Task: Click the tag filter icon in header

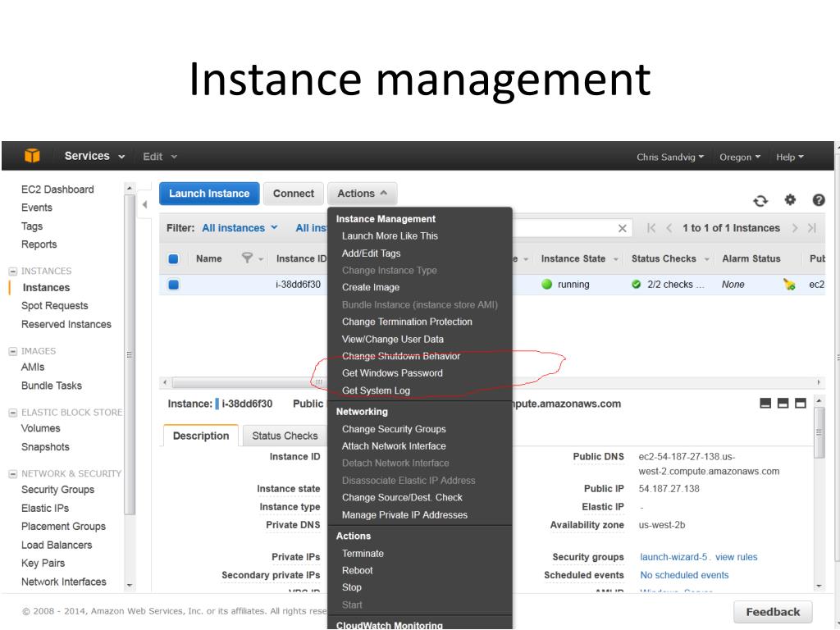Action: pyautogui.click(x=247, y=258)
